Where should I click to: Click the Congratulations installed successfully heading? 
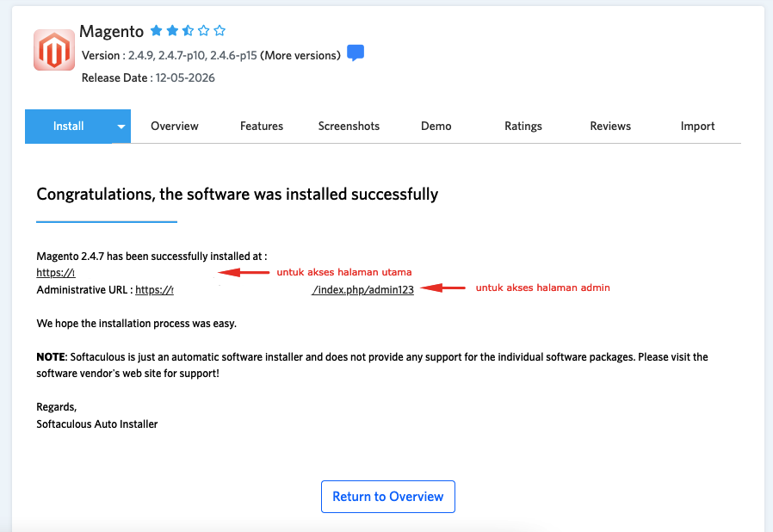pos(237,194)
